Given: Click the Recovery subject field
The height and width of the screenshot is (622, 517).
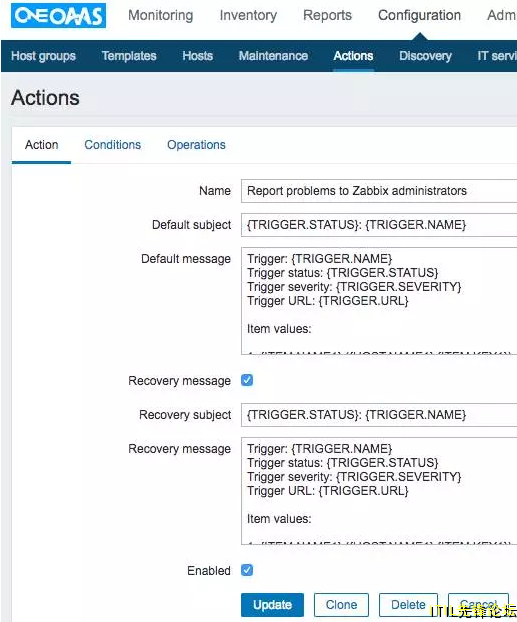Looking at the screenshot, I should coord(379,415).
